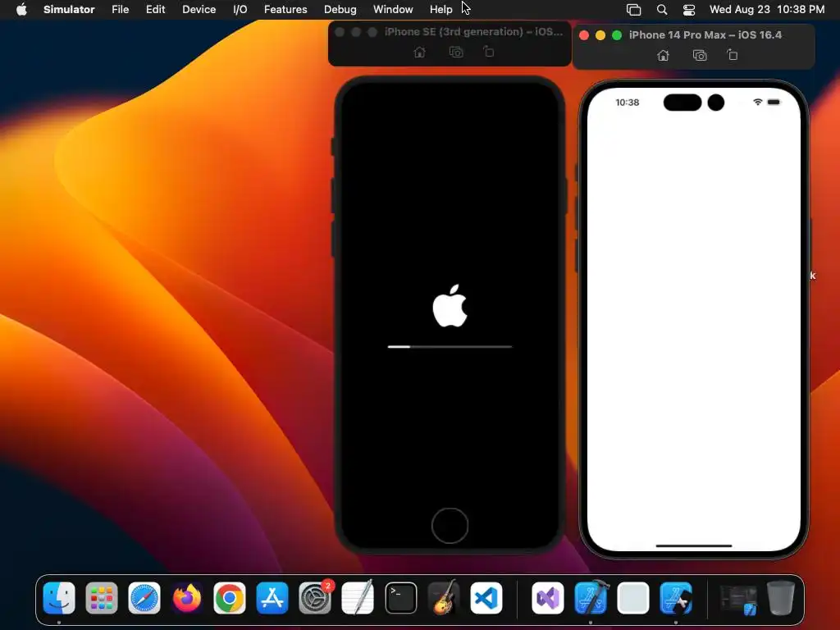Open the Help menu

(x=441, y=9)
